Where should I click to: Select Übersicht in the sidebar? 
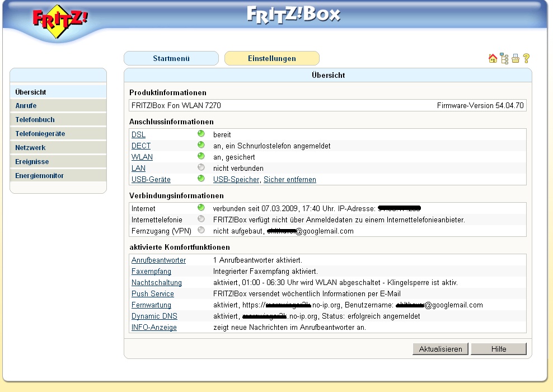(x=58, y=92)
